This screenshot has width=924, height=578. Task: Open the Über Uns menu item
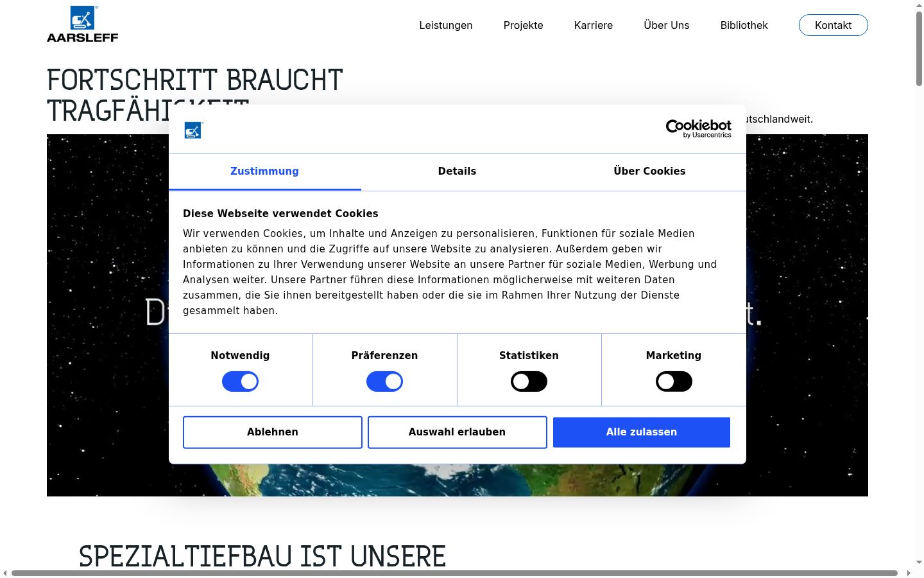667,25
